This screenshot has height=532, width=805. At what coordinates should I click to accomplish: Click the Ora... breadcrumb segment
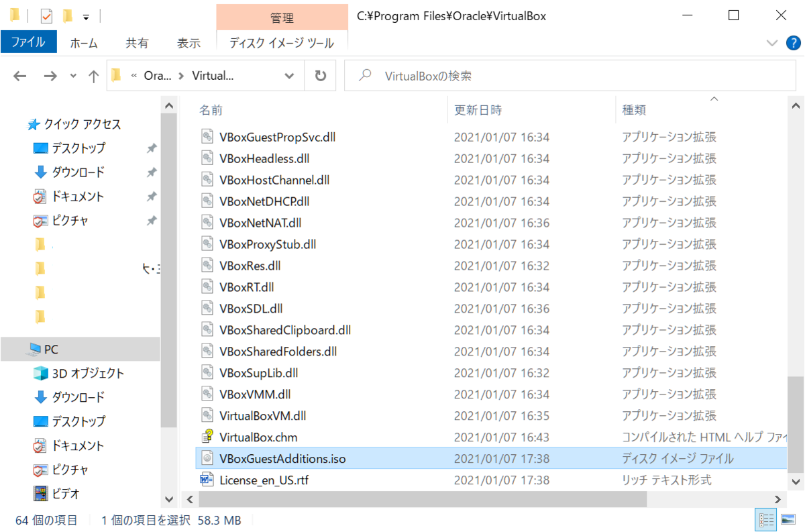158,76
